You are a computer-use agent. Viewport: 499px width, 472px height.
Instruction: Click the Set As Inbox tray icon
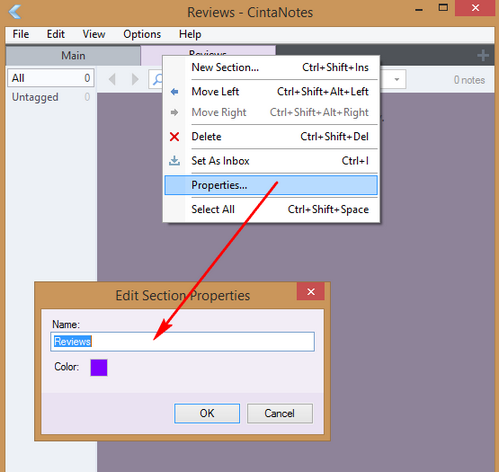point(174,161)
